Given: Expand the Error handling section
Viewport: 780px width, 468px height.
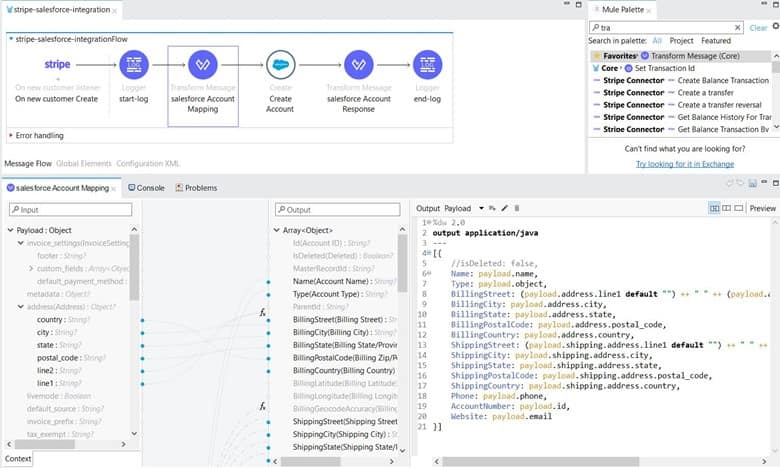Looking at the screenshot, I should coord(11,135).
